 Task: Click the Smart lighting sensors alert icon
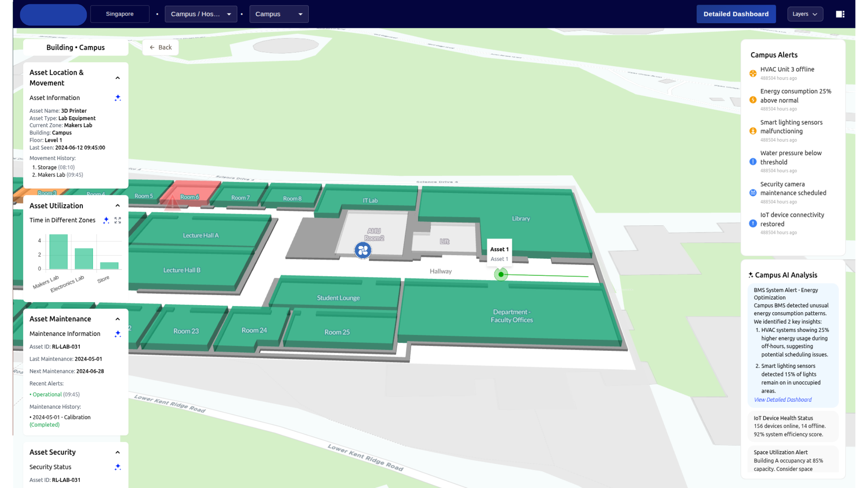pos(753,131)
